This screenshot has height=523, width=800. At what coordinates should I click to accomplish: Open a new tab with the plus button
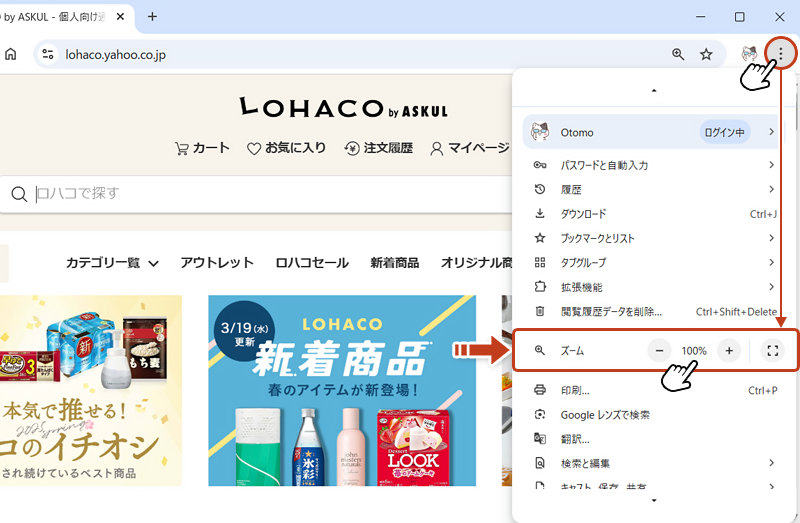(x=152, y=17)
